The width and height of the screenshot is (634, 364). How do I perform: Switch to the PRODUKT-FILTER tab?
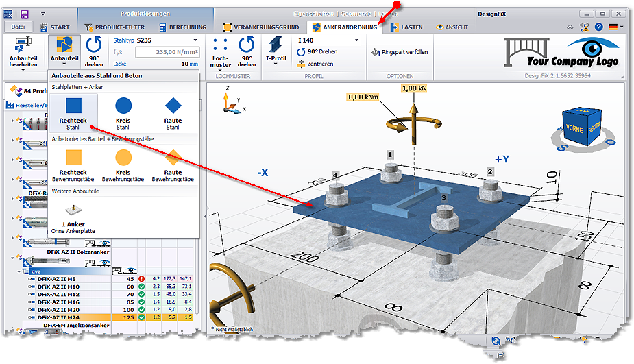[x=114, y=27]
